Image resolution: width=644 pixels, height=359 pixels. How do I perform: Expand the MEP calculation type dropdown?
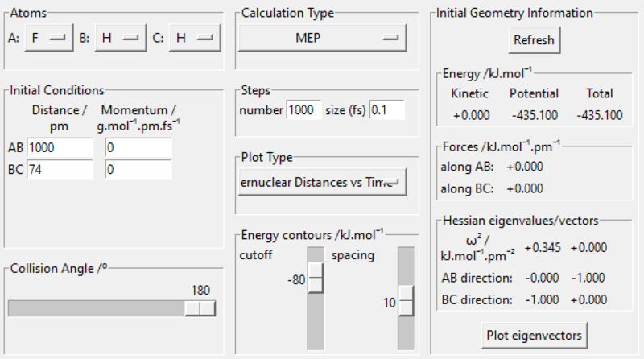[322, 37]
